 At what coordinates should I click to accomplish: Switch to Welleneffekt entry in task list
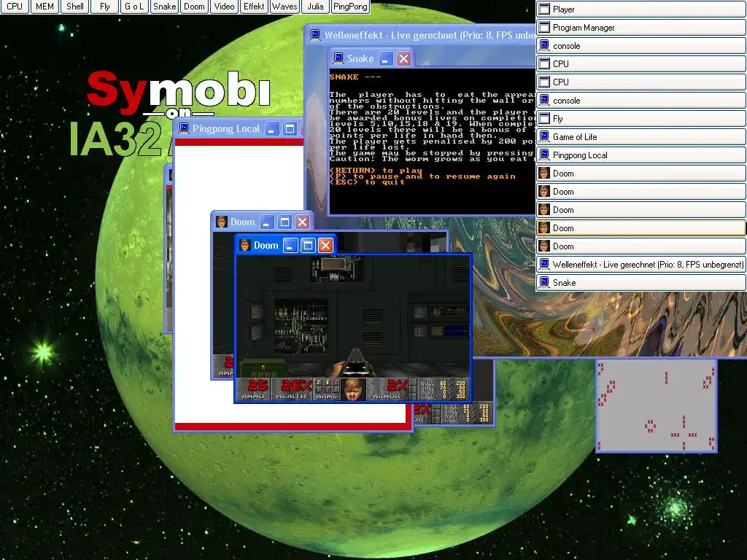pyautogui.click(x=640, y=264)
